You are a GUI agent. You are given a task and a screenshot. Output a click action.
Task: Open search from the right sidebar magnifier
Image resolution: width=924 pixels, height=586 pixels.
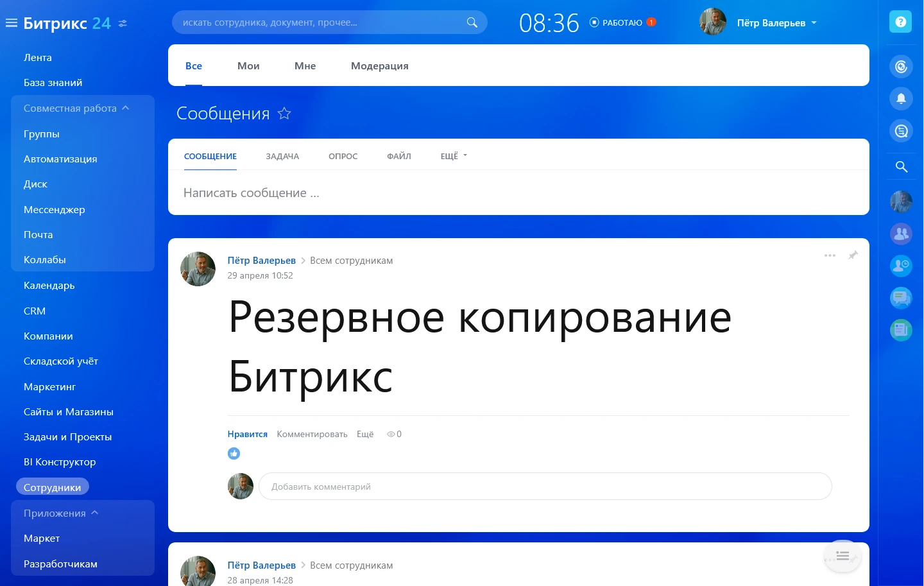[x=901, y=166]
